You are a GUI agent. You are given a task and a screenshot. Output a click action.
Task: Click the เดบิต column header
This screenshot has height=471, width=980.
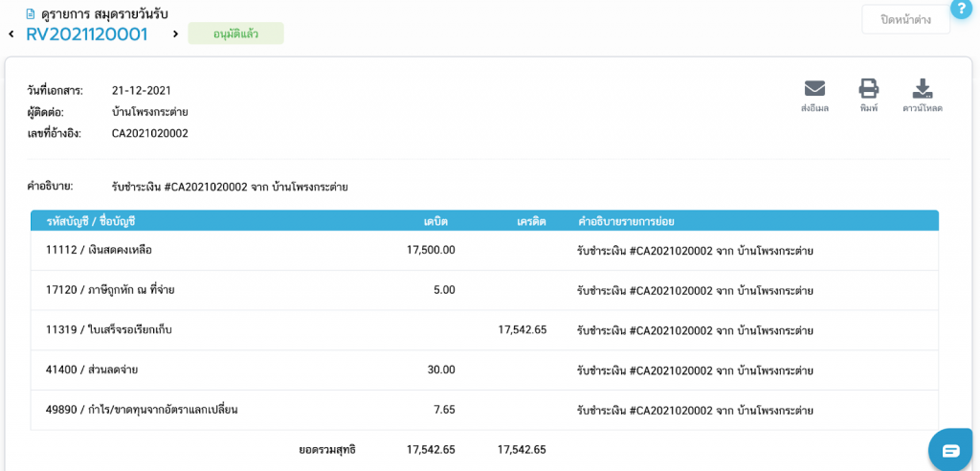pos(435,221)
